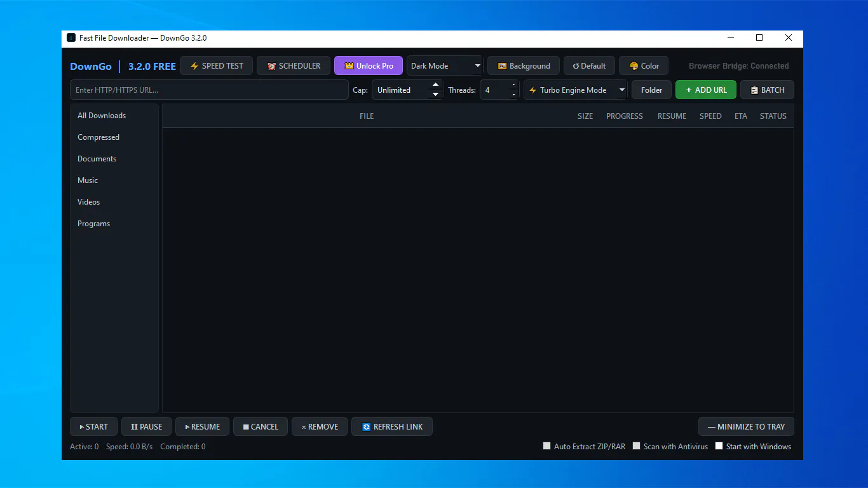The image size is (868, 488).
Task: Reset theme with Default button
Action: click(x=589, y=66)
